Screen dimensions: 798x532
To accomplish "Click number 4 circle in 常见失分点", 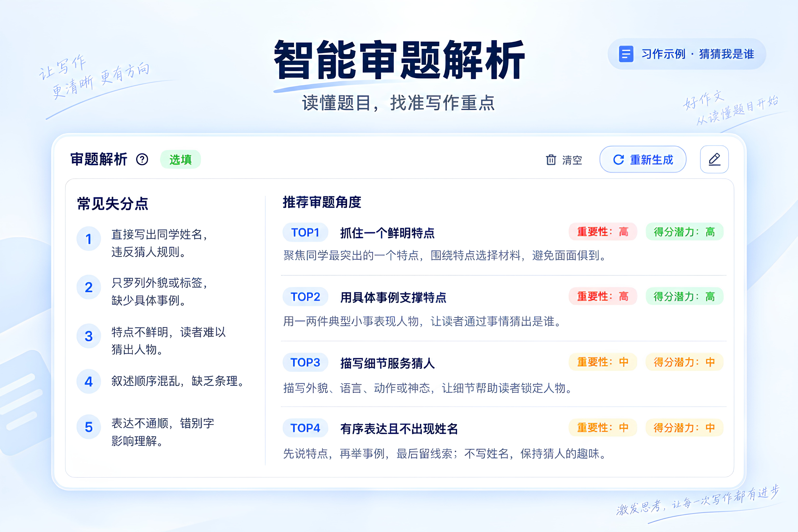I will pyautogui.click(x=89, y=381).
